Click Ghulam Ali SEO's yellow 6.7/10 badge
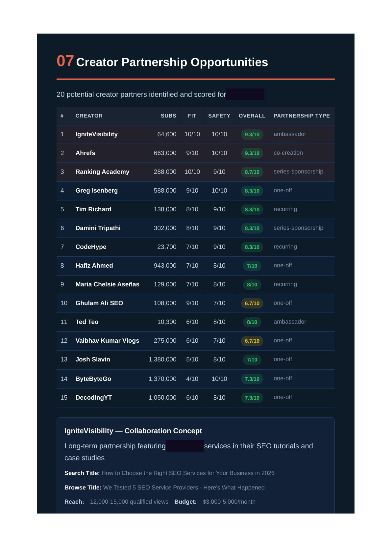The image size is (392, 555). [252, 303]
